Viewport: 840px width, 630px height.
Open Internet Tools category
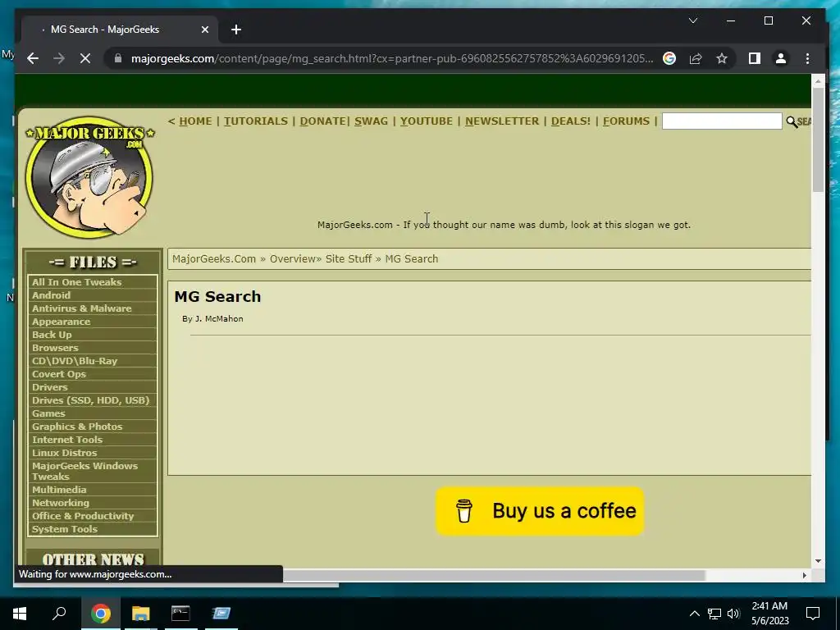pyautogui.click(x=67, y=440)
